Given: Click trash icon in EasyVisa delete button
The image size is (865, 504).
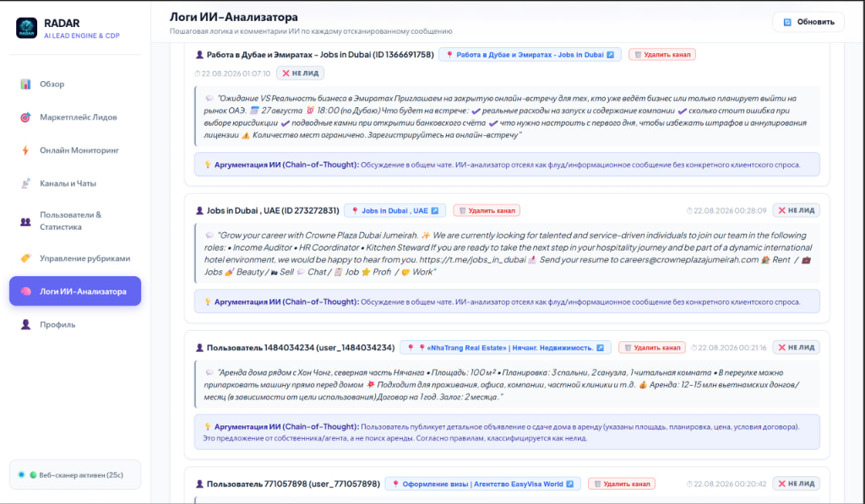Looking at the screenshot, I should coord(597,484).
